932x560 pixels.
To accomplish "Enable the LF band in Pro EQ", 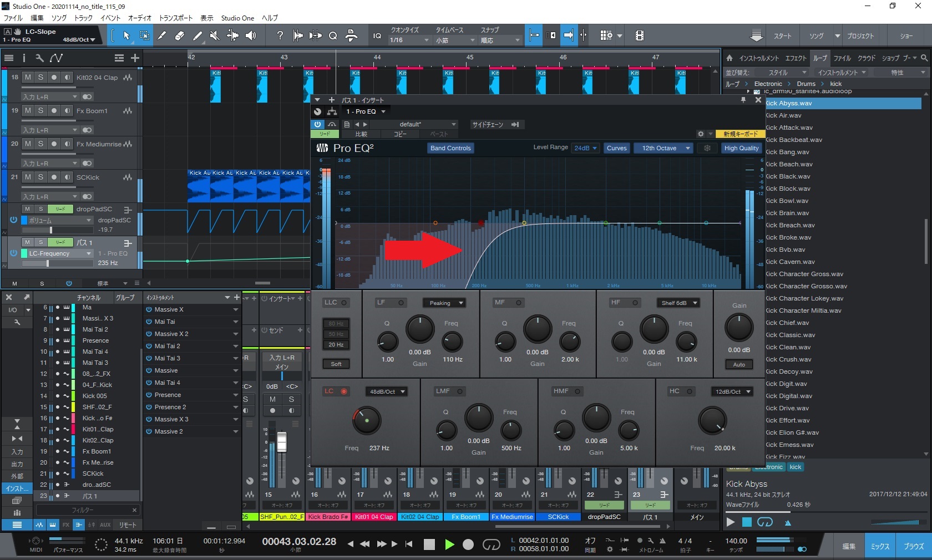I will (401, 302).
